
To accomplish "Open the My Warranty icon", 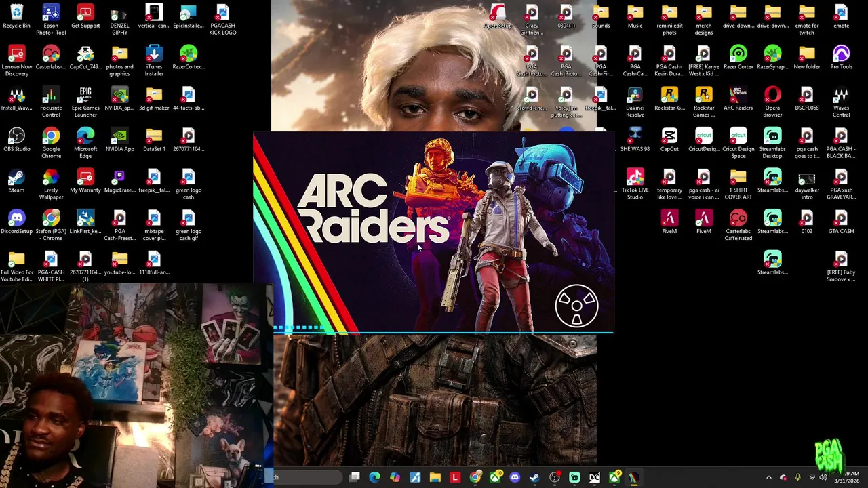I will [x=85, y=182].
